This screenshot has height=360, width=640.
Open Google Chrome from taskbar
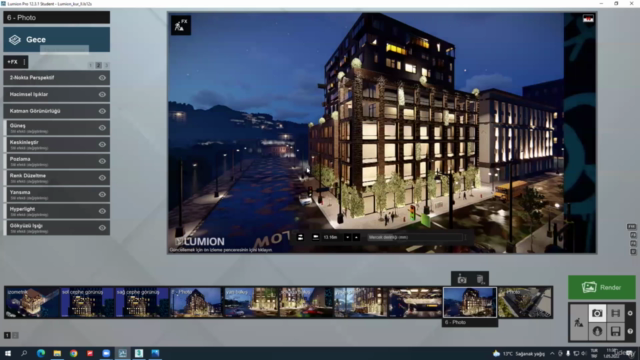[x=73, y=353]
